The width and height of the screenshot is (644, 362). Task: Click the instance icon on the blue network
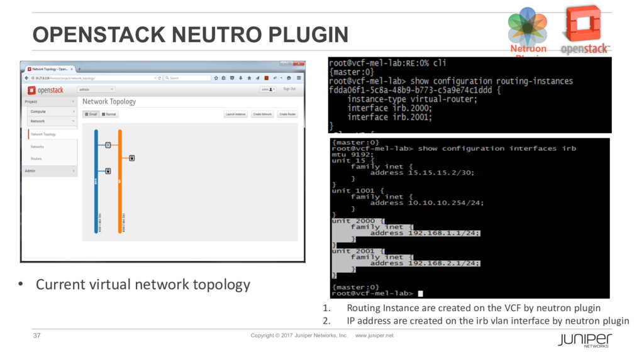coord(108,171)
